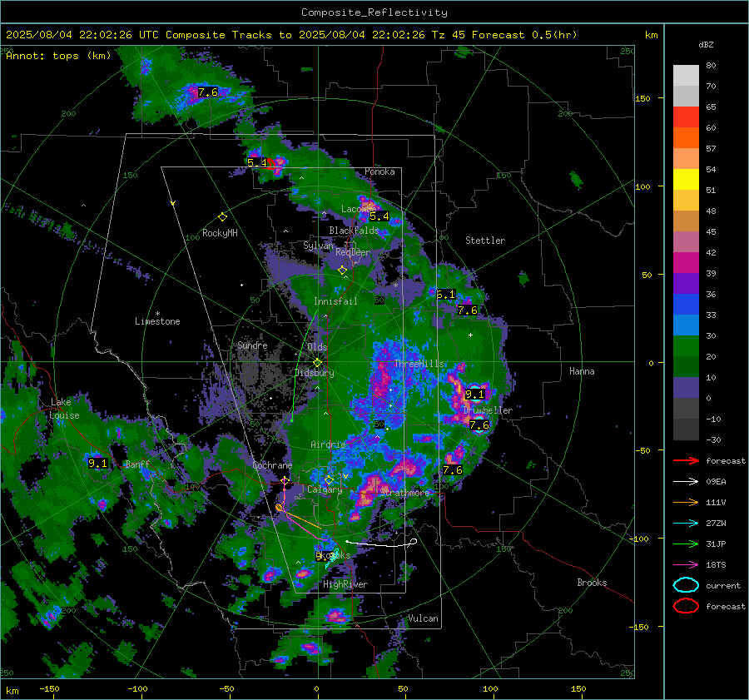This screenshot has height=700, width=749.
Task: Click the red forecast arrow in legend
Action: coord(686,460)
